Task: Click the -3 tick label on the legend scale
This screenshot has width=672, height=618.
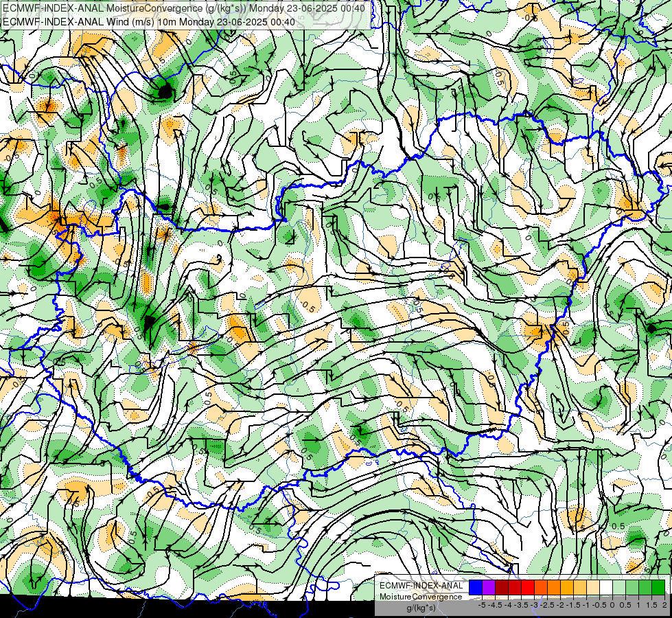Action: tap(534, 605)
